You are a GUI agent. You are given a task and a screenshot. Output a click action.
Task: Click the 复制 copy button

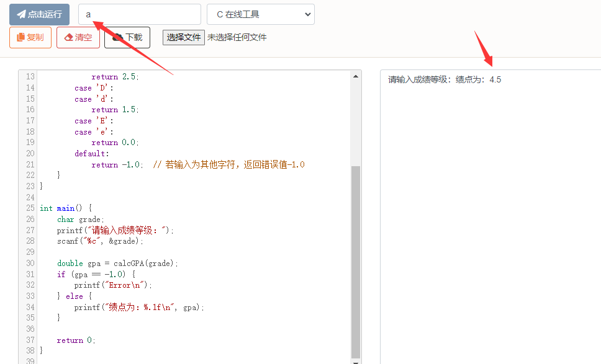point(30,37)
